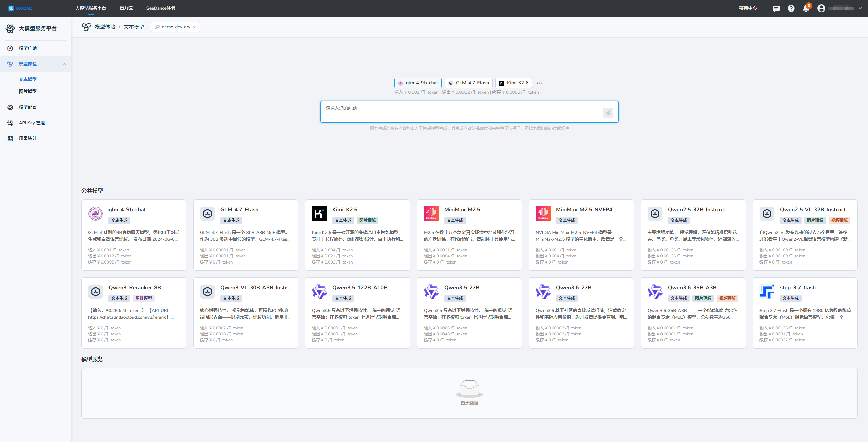Show more models via the ellipsis button
Viewport: 868px width, 442px height.
[540, 83]
